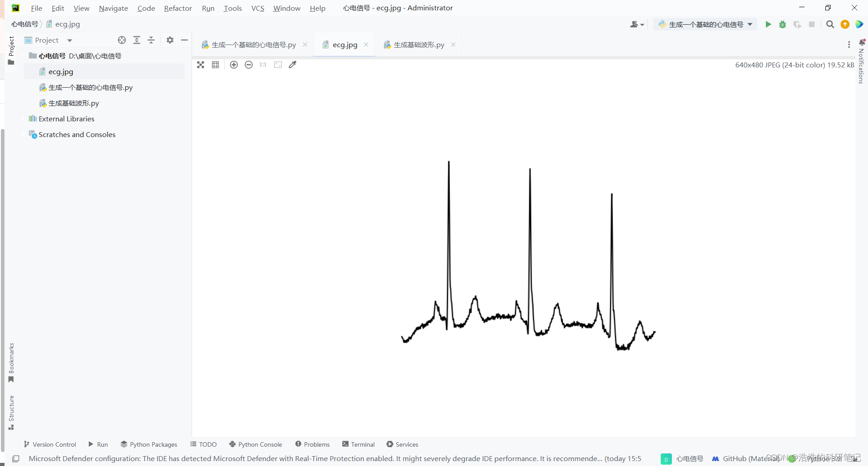The height and width of the screenshot is (466, 868).
Task: Switch to 生成基础波形.py editor tab
Action: (419, 44)
